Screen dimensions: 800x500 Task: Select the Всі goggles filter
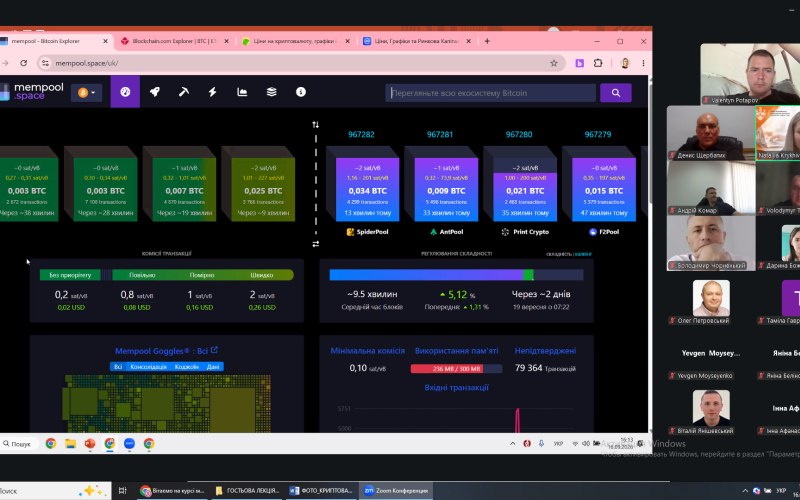[x=118, y=366]
